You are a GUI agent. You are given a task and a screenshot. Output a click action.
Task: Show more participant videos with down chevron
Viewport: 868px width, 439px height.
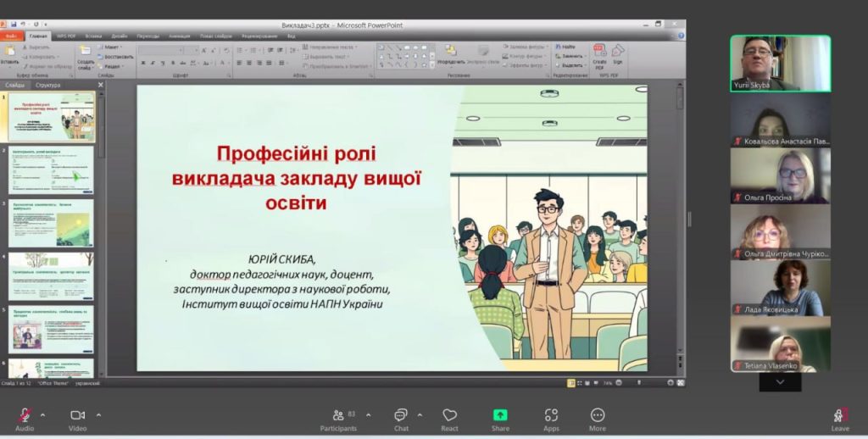pyautogui.click(x=780, y=382)
